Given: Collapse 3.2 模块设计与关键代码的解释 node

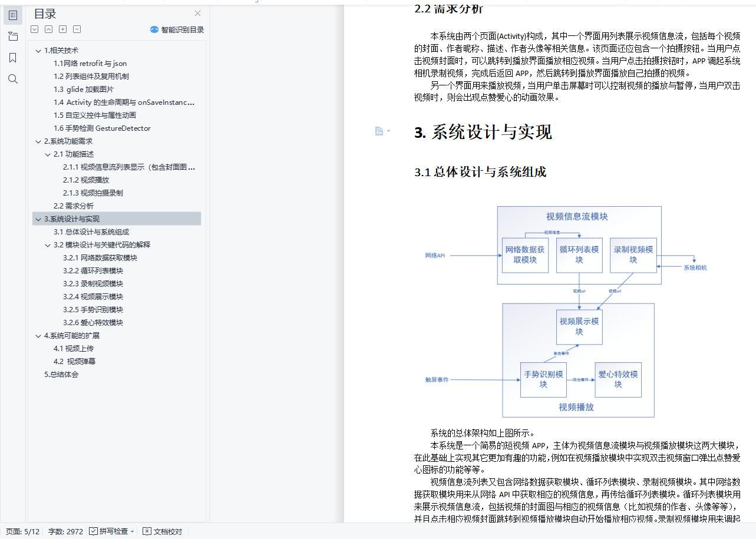Looking at the screenshot, I should tap(48, 245).
